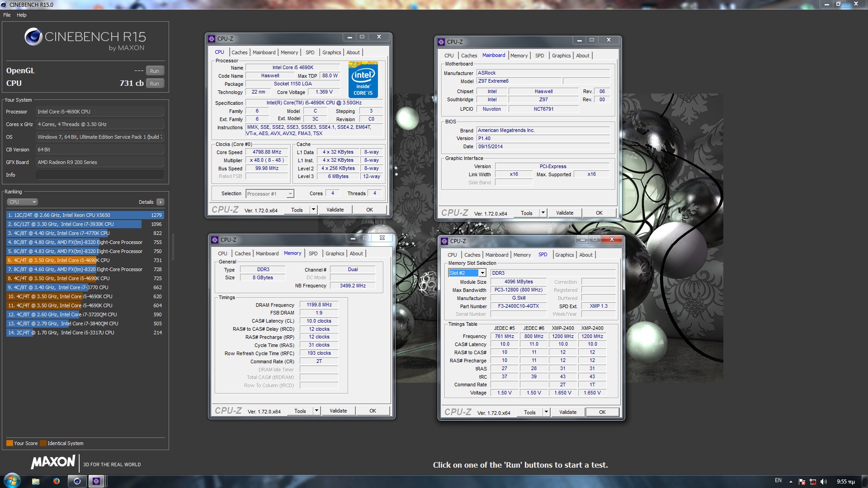
Task: Switch to SPD tab in Memory CPU-Z window
Action: [313, 253]
